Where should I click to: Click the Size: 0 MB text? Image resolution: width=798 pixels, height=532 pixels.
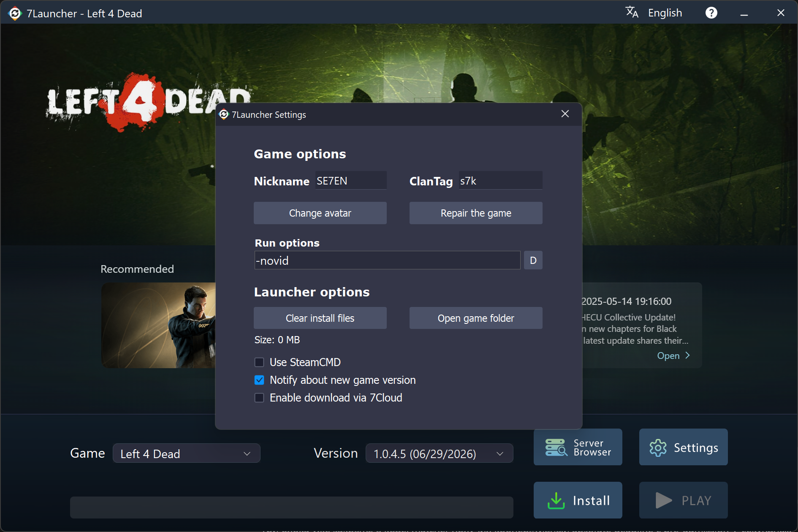pyautogui.click(x=277, y=340)
